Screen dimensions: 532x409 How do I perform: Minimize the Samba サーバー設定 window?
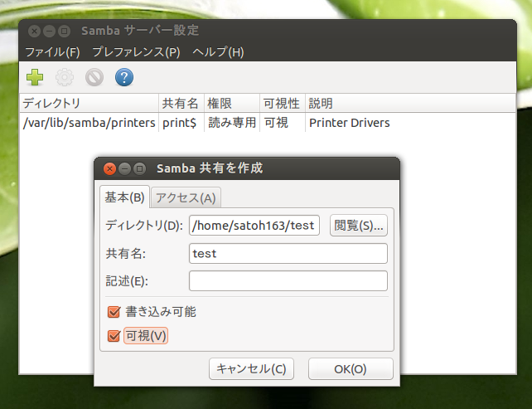pos(49,32)
